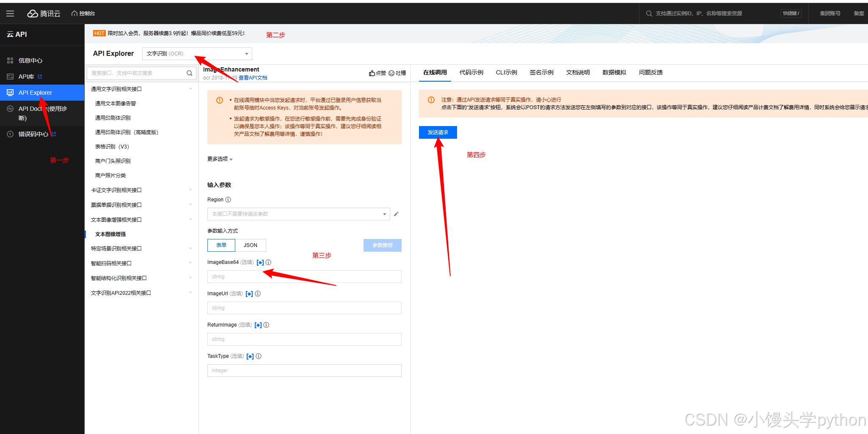Click the interface search magnifier icon

click(190, 73)
